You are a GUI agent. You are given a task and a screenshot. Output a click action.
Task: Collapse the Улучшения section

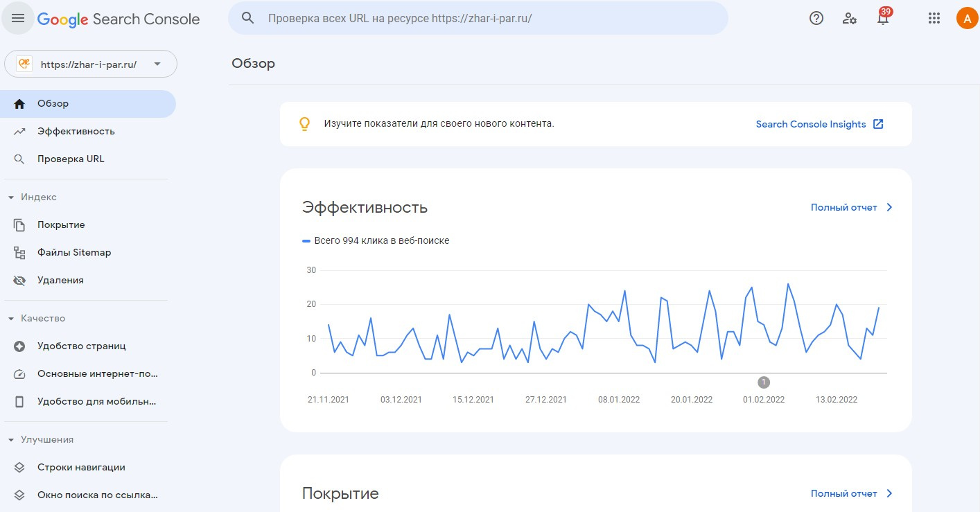(x=11, y=440)
